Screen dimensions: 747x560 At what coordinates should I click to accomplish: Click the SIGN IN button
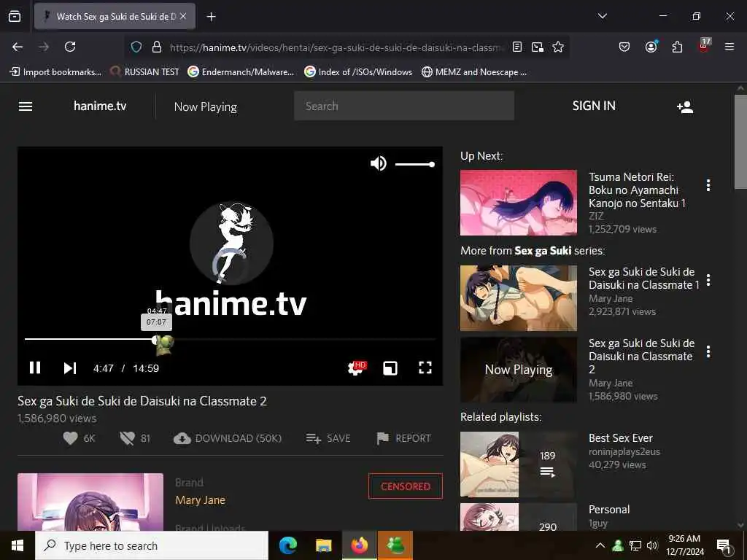coord(594,106)
